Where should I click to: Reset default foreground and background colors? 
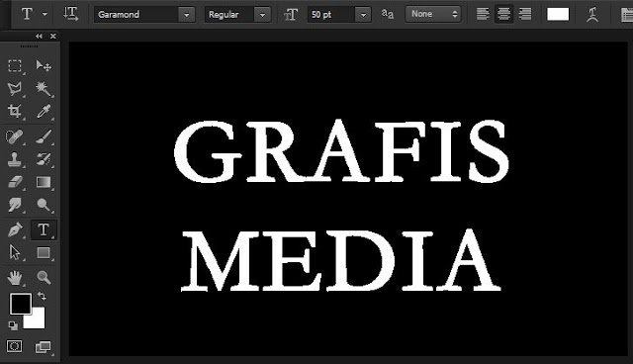click(13, 325)
